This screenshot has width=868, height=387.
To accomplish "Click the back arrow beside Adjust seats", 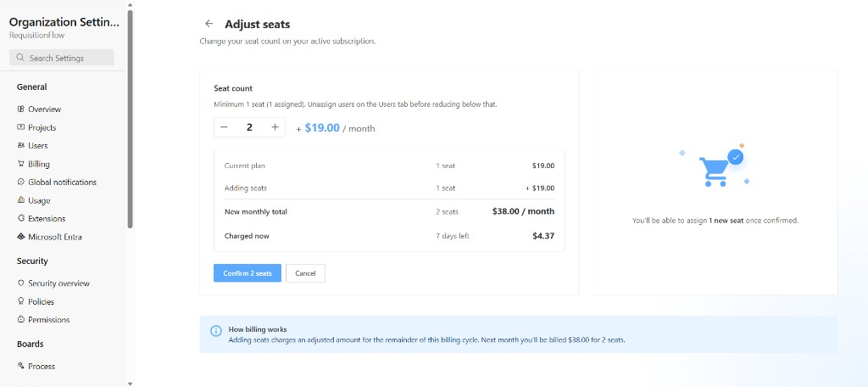I will click(209, 24).
